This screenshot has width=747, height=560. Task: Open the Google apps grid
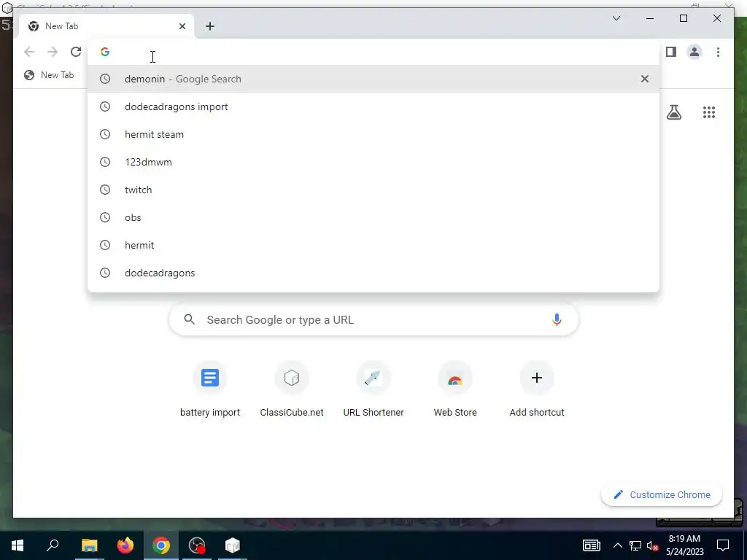click(x=709, y=112)
